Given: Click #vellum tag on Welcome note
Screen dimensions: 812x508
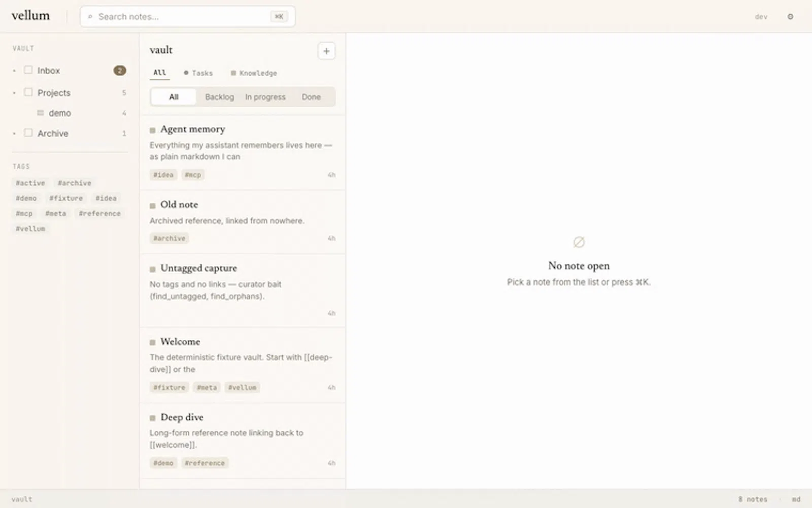Looking at the screenshot, I should tap(243, 388).
